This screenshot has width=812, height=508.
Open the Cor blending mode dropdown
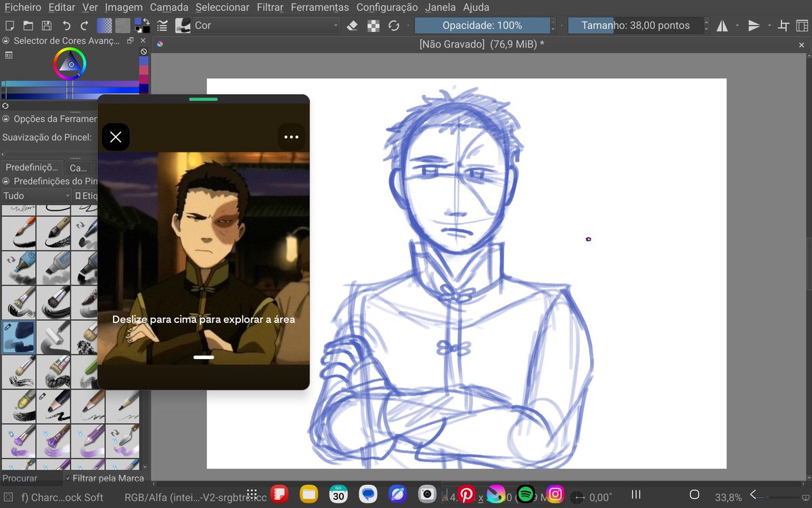(266, 26)
